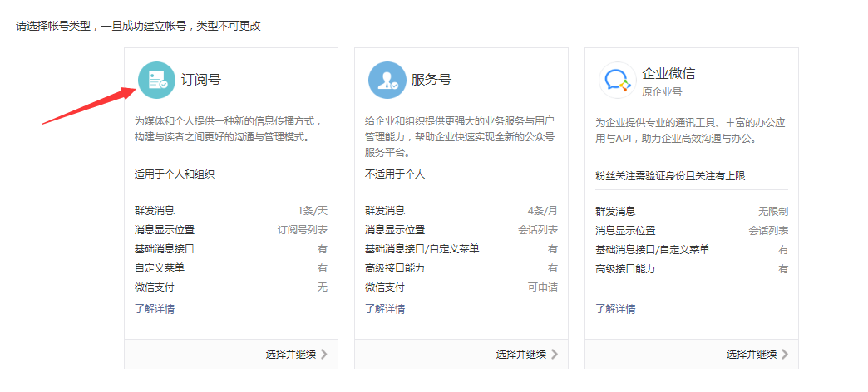Click the 企业微信 chat bubble icon

[x=617, y=81]
